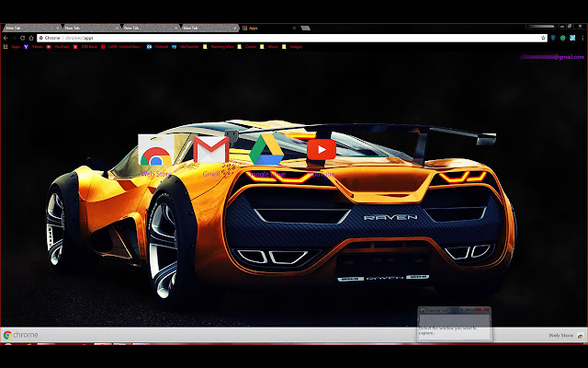Screen dimensions: 588x368
Task: Open the Gmail app icon
Action: click(x=211, y=150)
